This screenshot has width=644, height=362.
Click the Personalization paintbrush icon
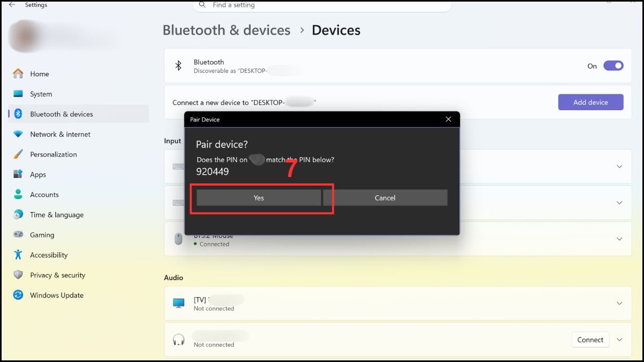tap(18, 154)
